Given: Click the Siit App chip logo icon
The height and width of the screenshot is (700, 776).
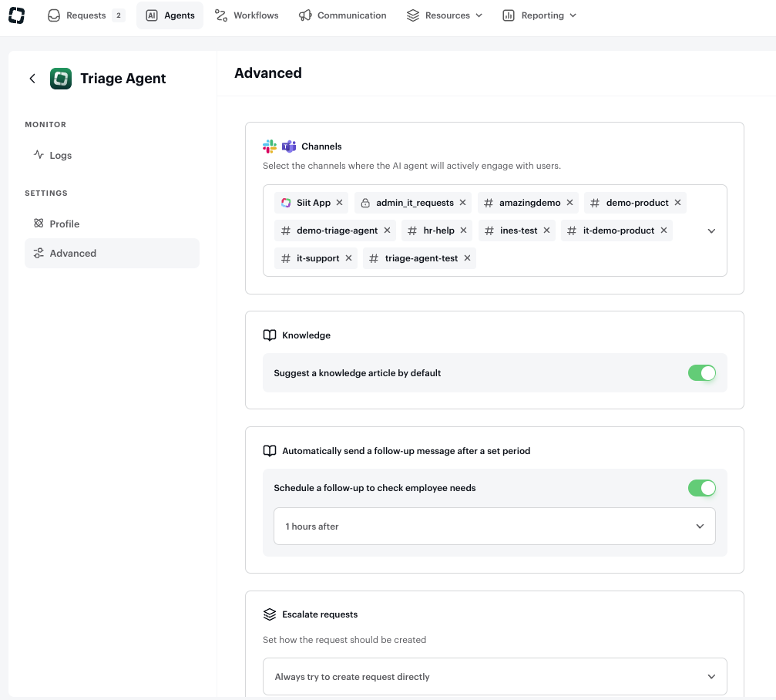Looking at the screenshot, I should (286, 203).
